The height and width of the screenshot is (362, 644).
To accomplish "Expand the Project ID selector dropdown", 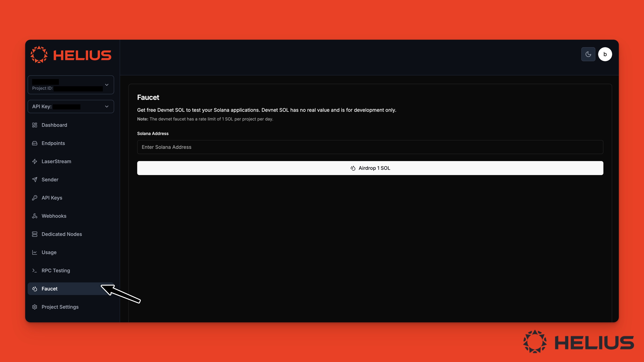I will tap(107, 85).
